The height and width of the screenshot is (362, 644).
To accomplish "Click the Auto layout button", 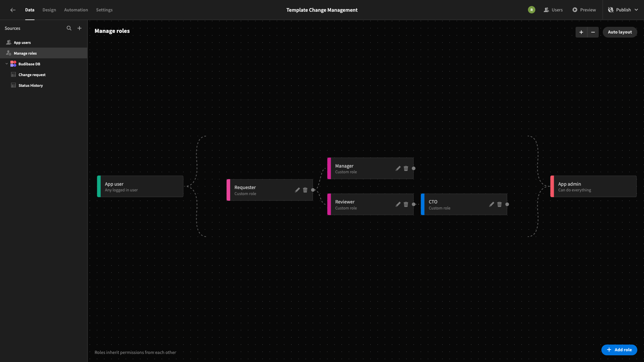I will tap(620, 32).
